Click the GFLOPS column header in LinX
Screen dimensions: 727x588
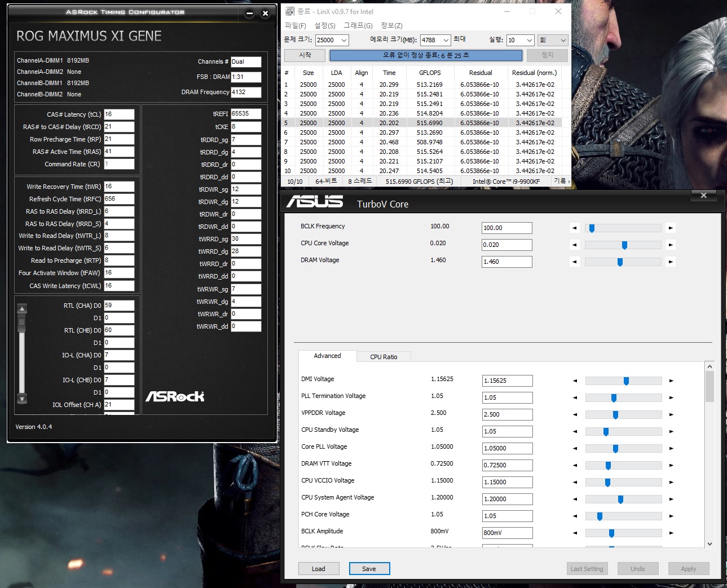pyautogui.click(x=430, y=73)
